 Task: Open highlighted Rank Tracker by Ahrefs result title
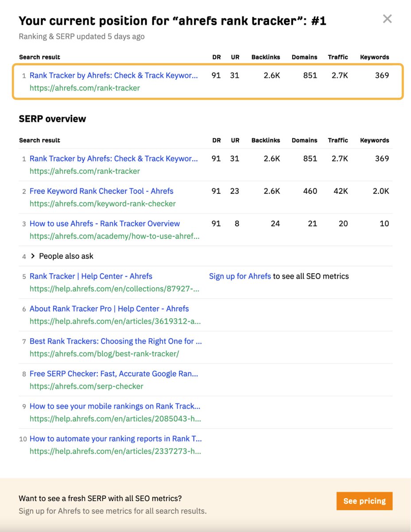(114, 75)
